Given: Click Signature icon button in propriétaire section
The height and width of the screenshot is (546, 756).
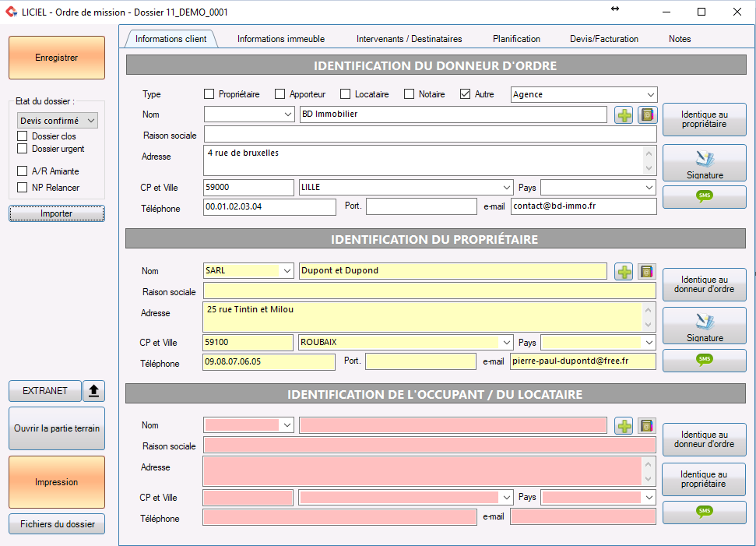Looking at the screenshot, I should (705, 326).
